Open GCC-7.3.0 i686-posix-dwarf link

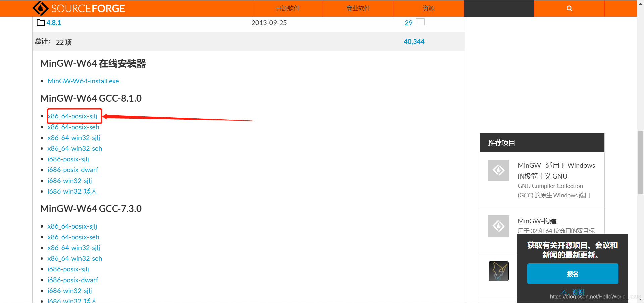tap(73, 280)
